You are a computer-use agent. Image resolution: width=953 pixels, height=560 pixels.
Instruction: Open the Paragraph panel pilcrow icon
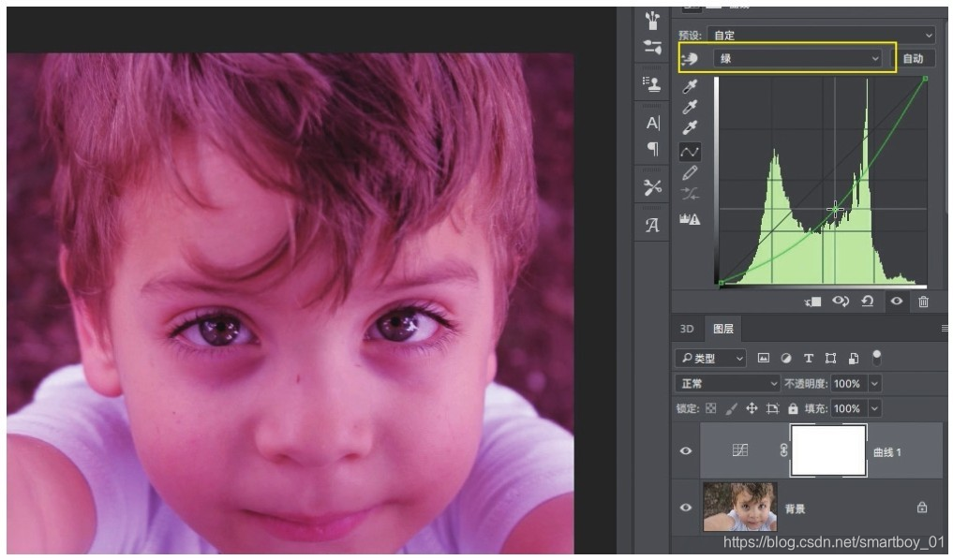click(653, 148)
